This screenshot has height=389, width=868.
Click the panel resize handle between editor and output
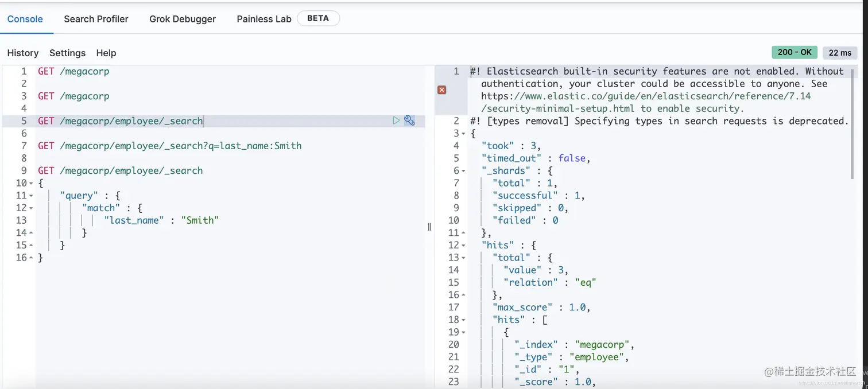[x=429, y=227]
